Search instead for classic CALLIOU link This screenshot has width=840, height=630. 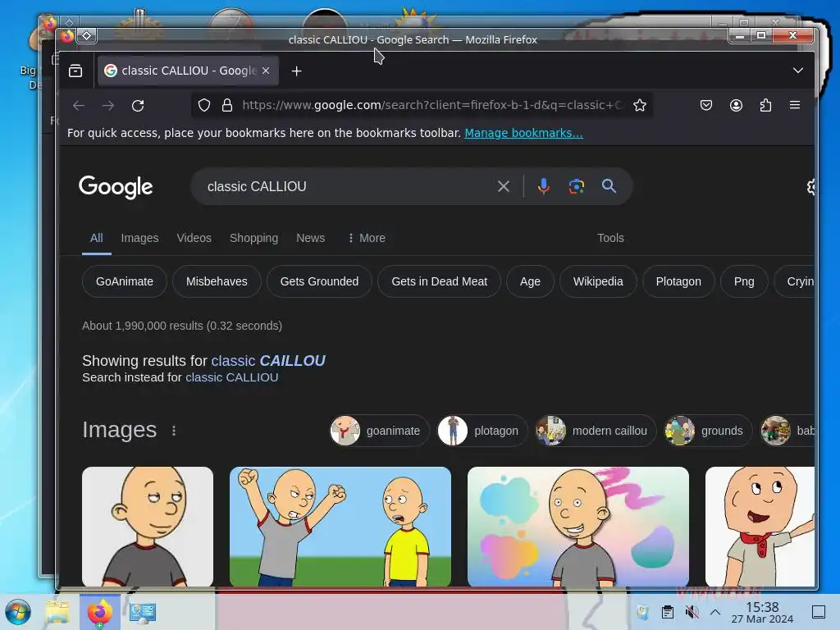(231, 377)
